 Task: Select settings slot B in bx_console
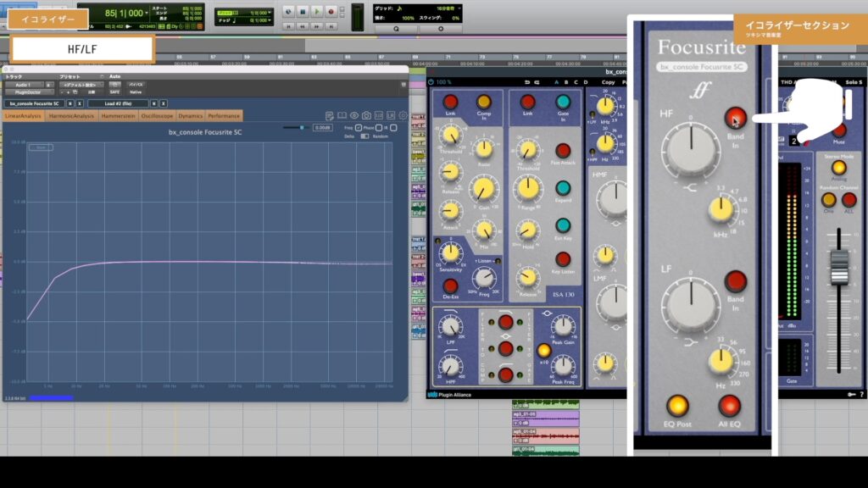point(565,82)
